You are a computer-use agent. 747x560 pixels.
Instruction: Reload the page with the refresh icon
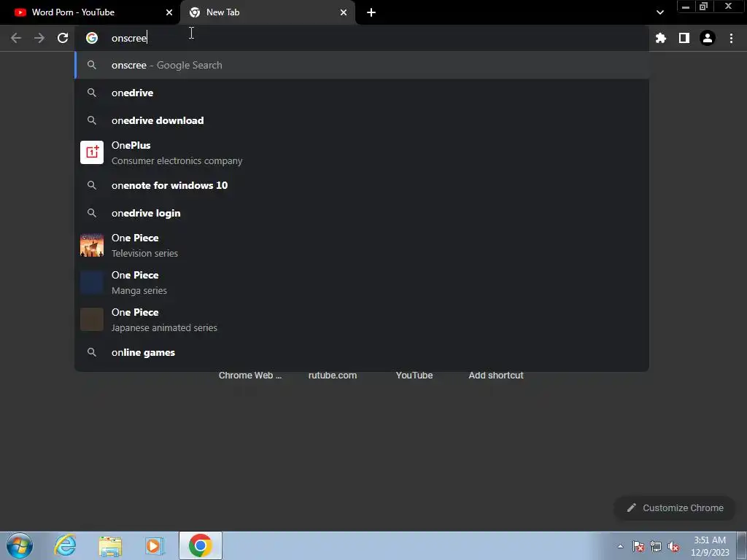point(63,38)
